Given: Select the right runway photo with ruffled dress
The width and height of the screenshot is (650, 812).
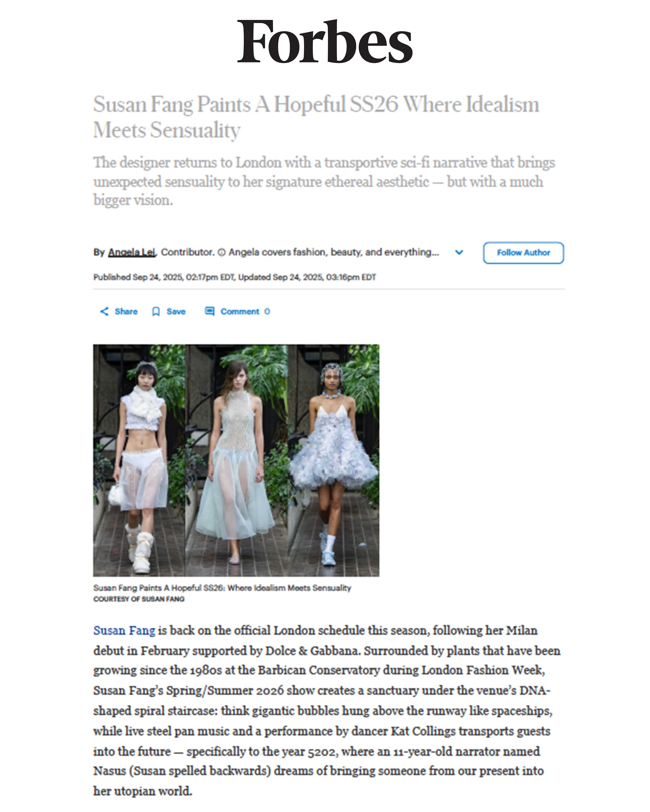Looking at the screenshot, I should point(333,460).
